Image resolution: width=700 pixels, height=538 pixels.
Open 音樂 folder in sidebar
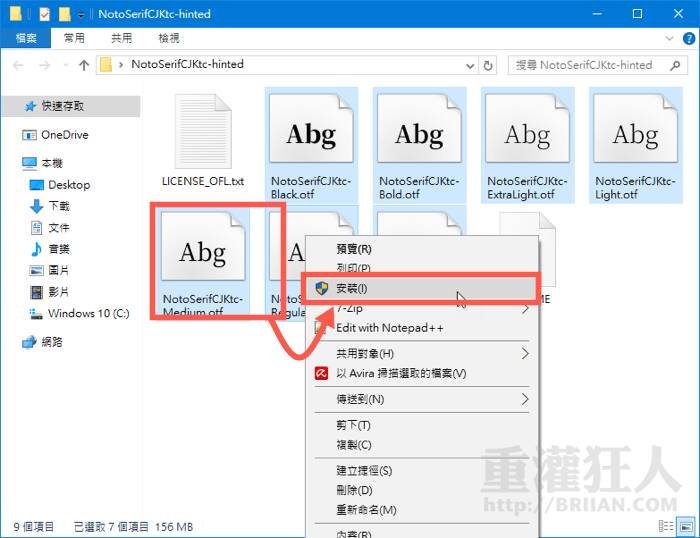[50, 249]
